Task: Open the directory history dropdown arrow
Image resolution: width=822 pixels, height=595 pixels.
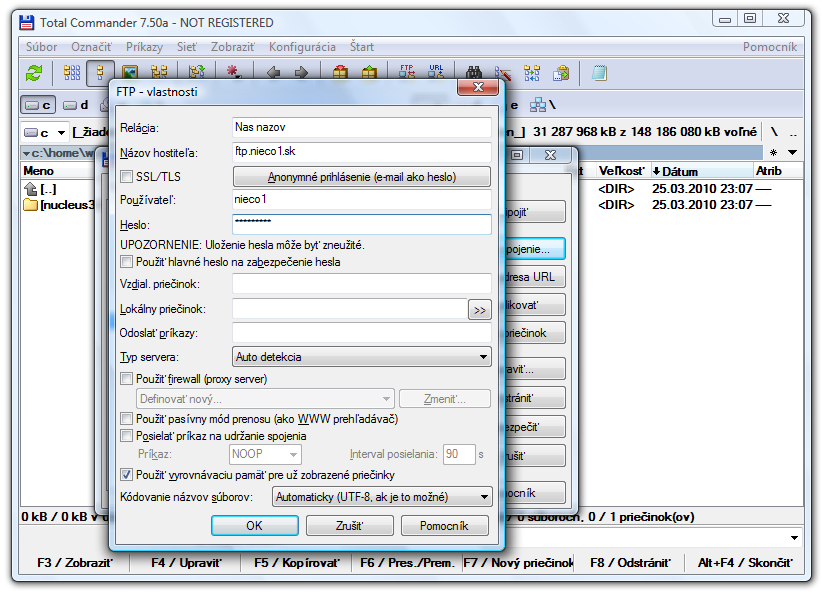Action: [x=793, y=153]
